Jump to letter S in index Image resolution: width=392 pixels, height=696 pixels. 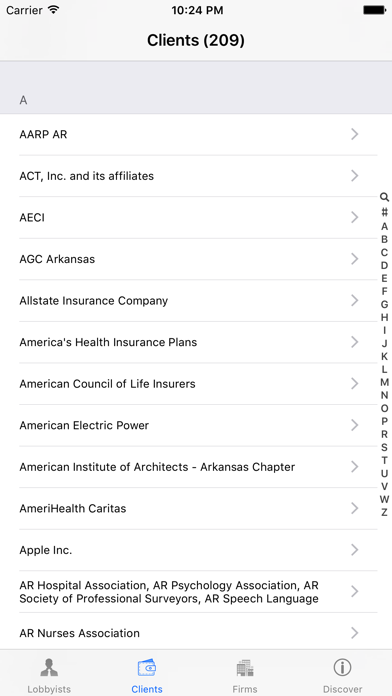(x=384, y=447)
